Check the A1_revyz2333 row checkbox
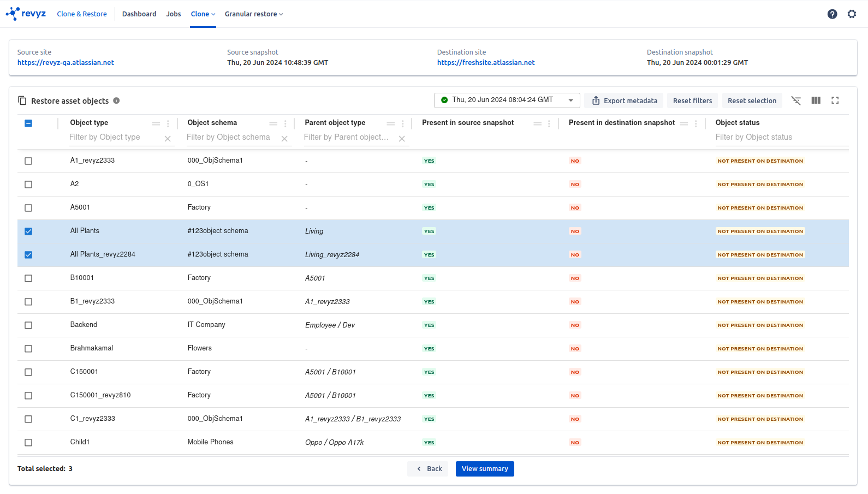 click(x=28, y=161)
